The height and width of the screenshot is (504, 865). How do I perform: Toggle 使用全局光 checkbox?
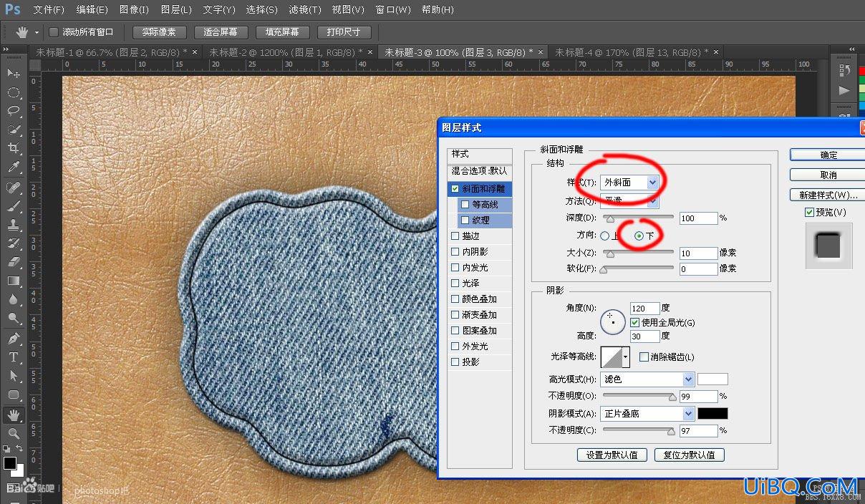click(634, 323)
